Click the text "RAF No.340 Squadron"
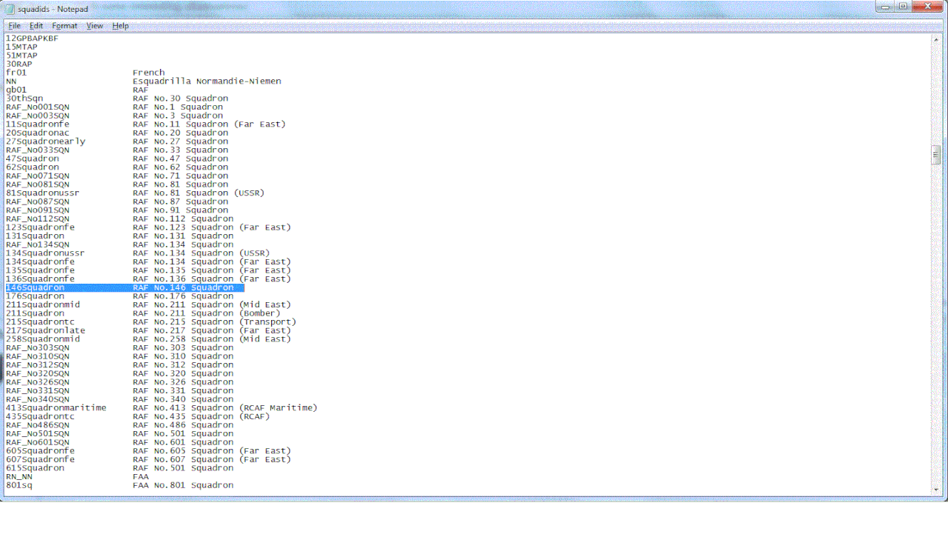948x560 pixels. click(183, 399)
